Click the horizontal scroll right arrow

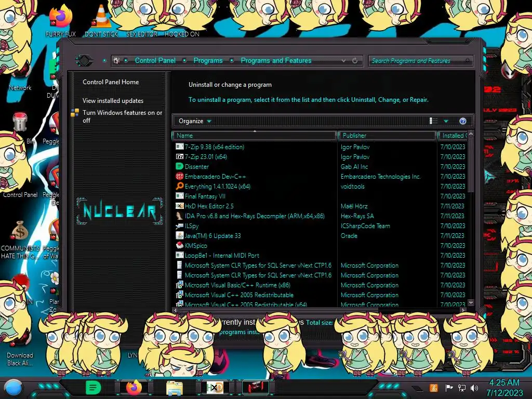pyautogui.click(x=463, y=310)
